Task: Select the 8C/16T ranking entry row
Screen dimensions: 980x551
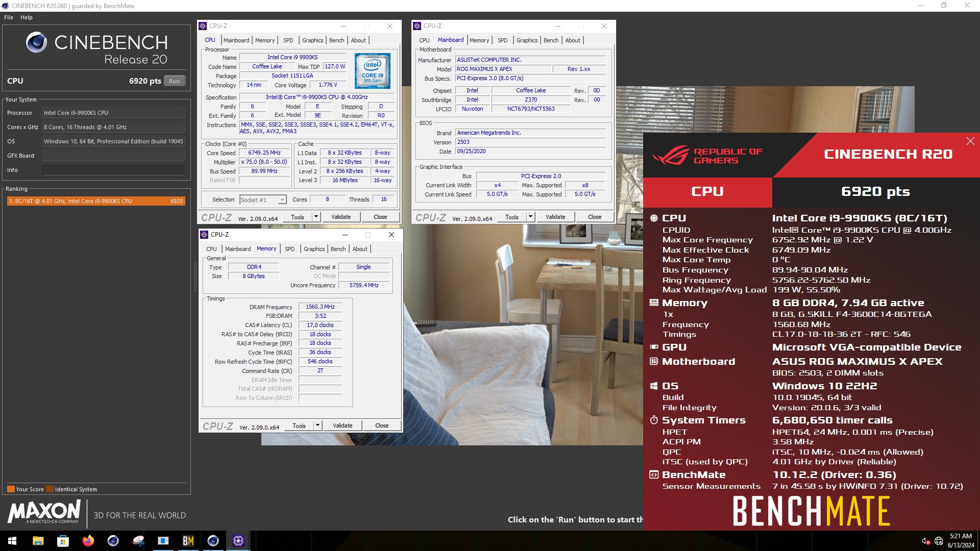Action: (x=95, y=201)
